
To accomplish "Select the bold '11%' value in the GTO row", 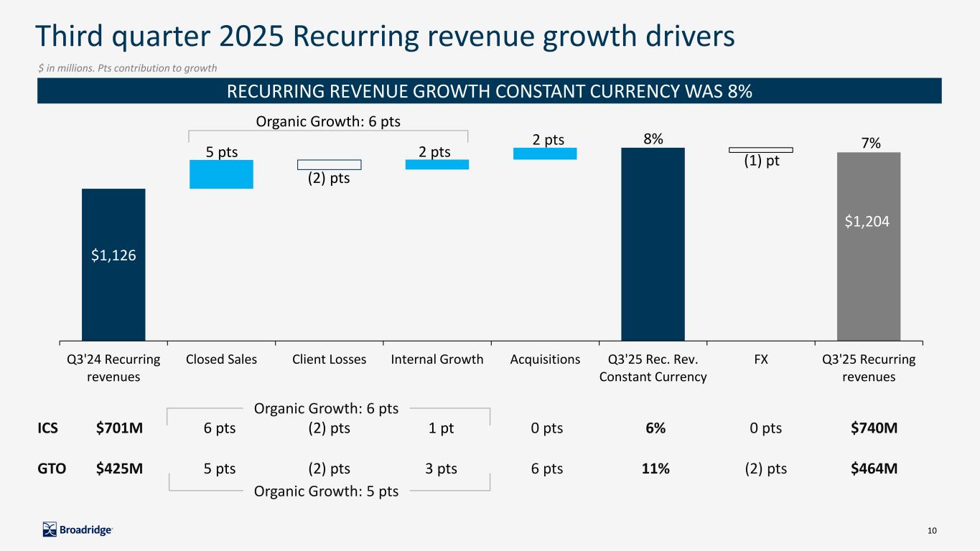I will click(x=655, y=469).
